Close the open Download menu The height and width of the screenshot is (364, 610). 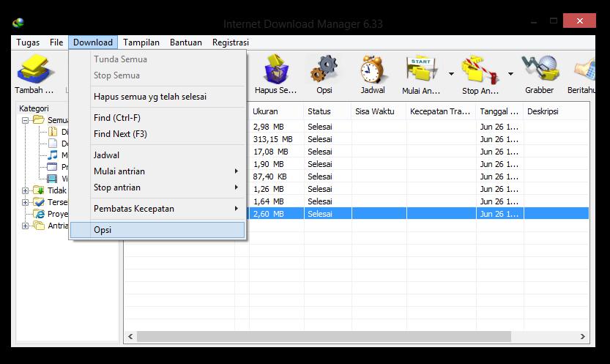(x=93, y=42)
